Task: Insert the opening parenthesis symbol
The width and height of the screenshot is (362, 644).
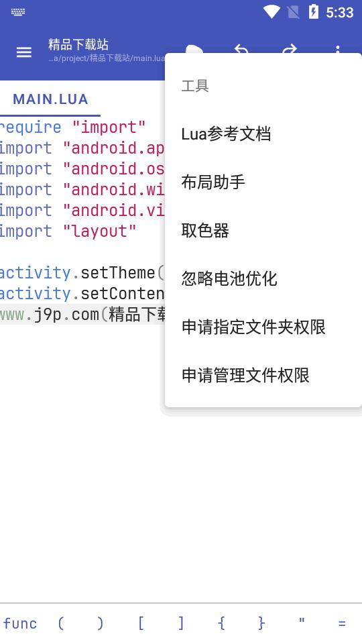Action: click(x=60, y=623)
